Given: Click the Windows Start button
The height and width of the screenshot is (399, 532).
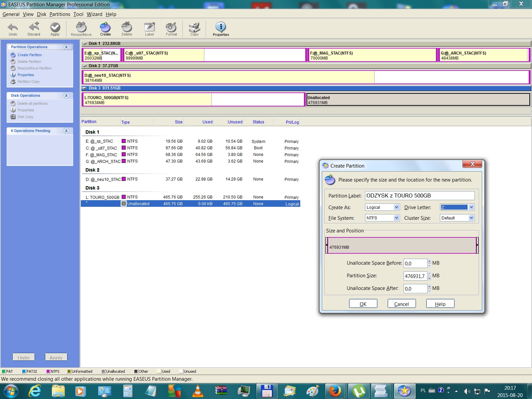Looking at the screenshot, I should [11, 391].
